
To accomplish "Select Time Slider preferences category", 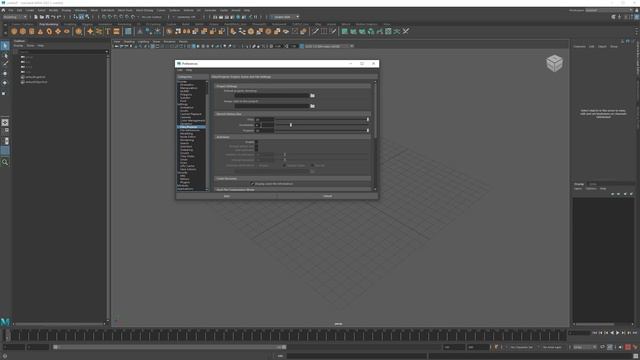I will [187, 156].
